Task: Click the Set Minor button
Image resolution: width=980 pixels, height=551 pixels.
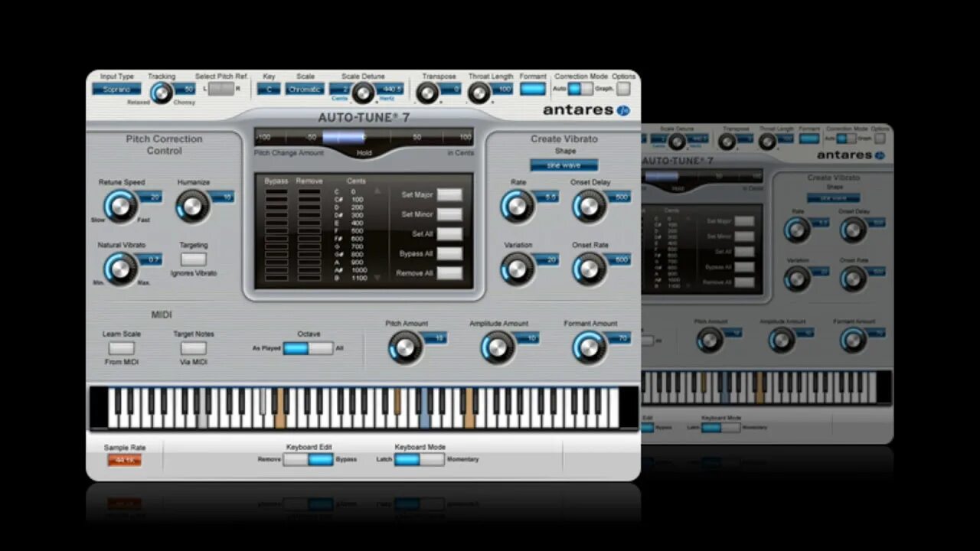Action: [x=449, y=214]
